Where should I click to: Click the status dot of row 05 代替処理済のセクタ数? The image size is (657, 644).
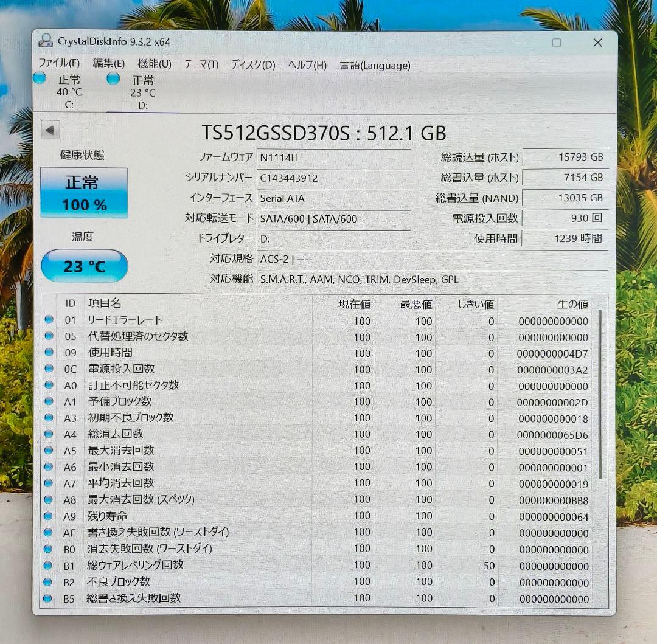pos(49,336)
